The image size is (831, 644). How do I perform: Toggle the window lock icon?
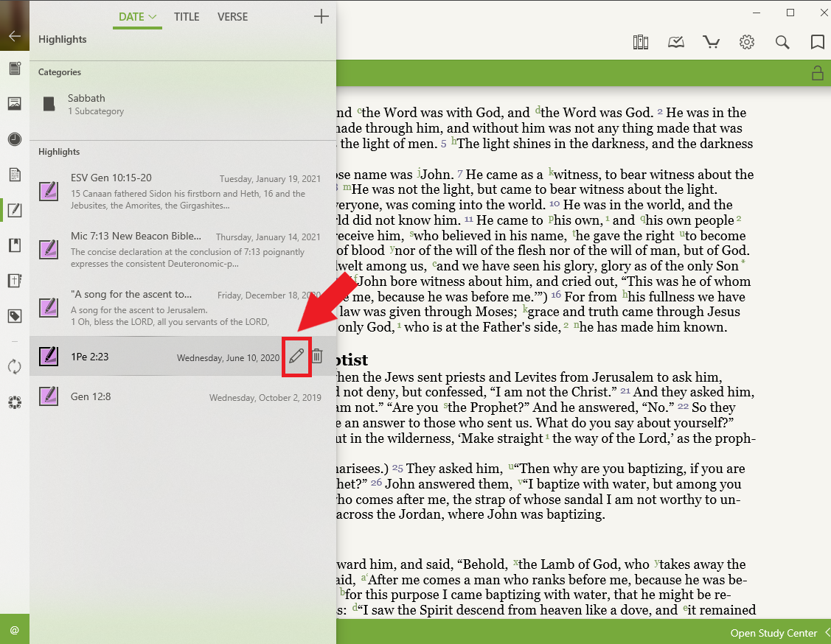(817, 73)
